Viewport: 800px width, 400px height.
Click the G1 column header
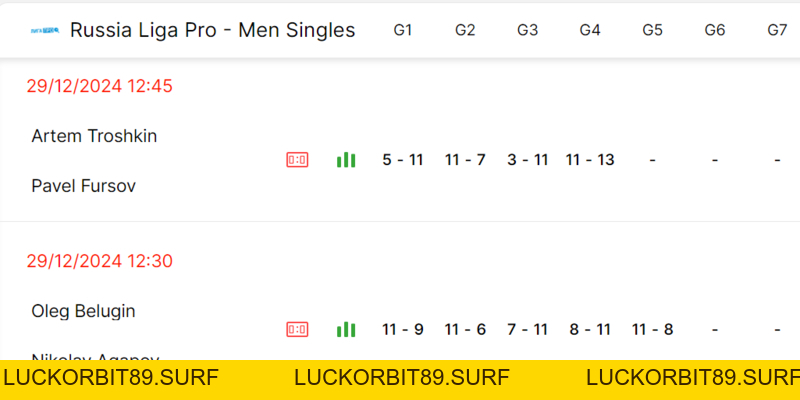click(403, 30)
